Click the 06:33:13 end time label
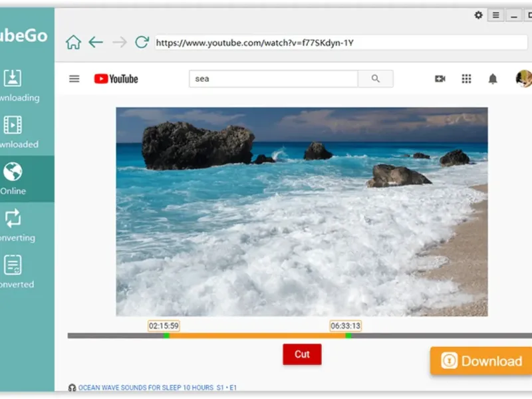The image size is (532, 399). [x=345, y=326]
